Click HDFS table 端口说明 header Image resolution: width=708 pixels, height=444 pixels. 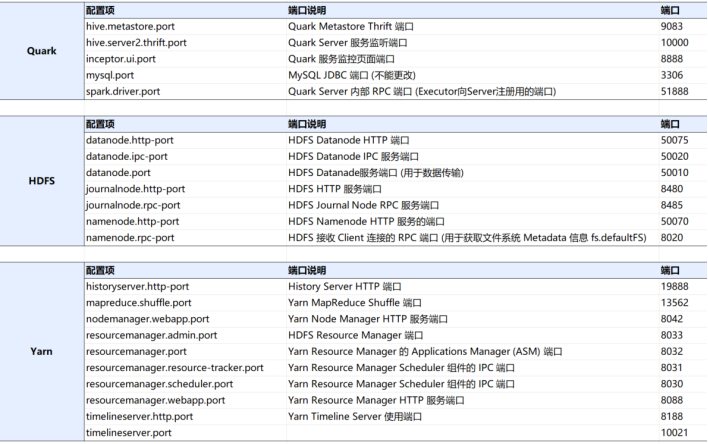coord(473,125)
